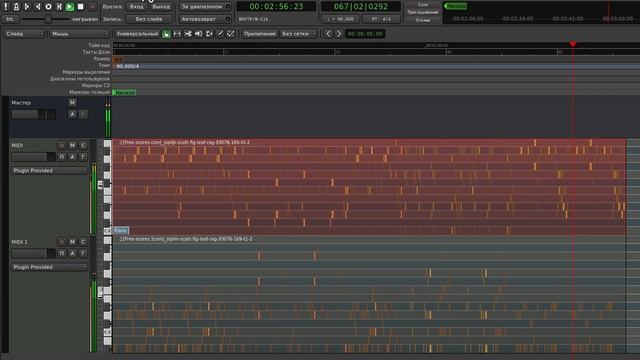
Task: Click the Прослушивание audition alert button
Action: tap(423, 12)
